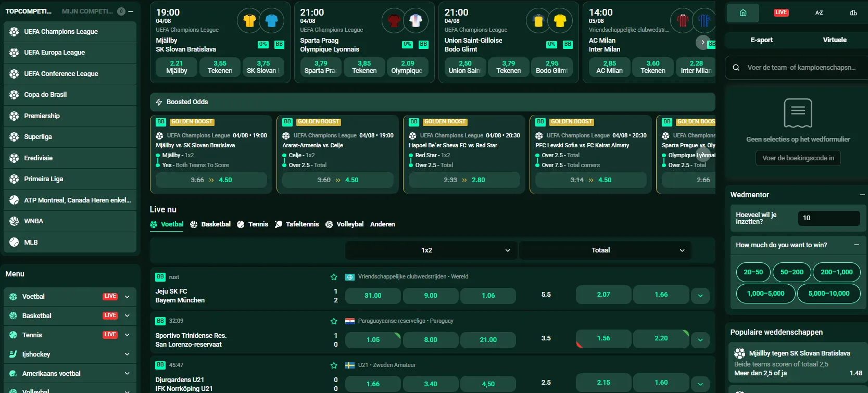The height and width of the screenshot is (393, 868).
Task: Click BB badge on Sparta Praag card
Action: click(423, 45)
